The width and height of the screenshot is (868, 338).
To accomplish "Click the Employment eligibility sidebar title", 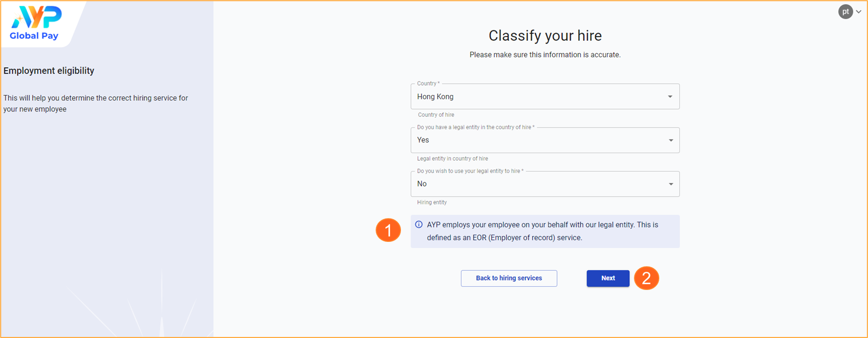I will coord(49,71).
